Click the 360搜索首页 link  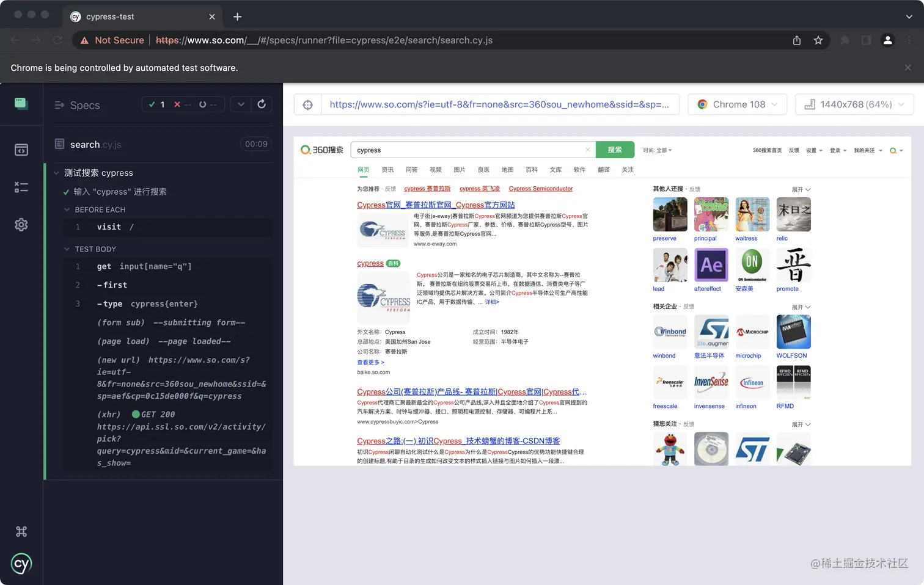(767, 150)
